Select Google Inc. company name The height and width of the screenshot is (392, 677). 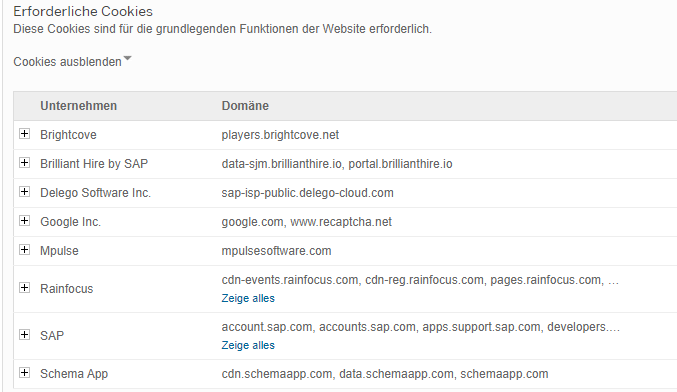pyautogui.click(x=70, y=221)
